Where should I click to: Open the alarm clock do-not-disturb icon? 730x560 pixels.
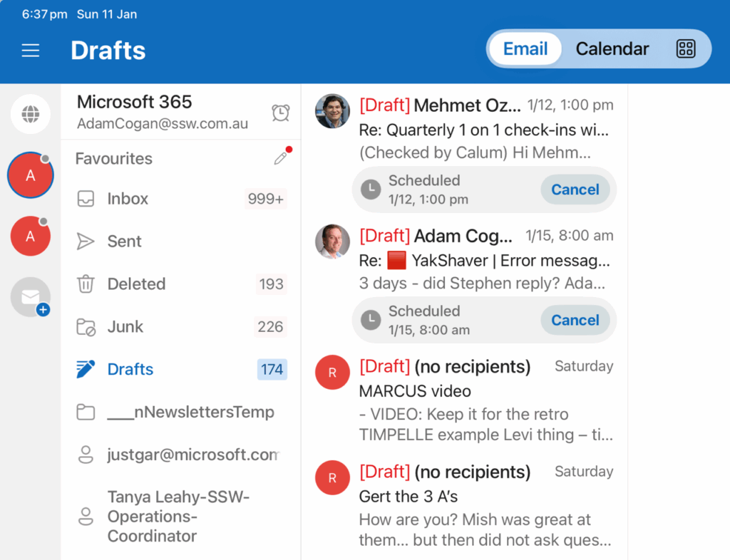pyautogui.click(x=281, y=113)
